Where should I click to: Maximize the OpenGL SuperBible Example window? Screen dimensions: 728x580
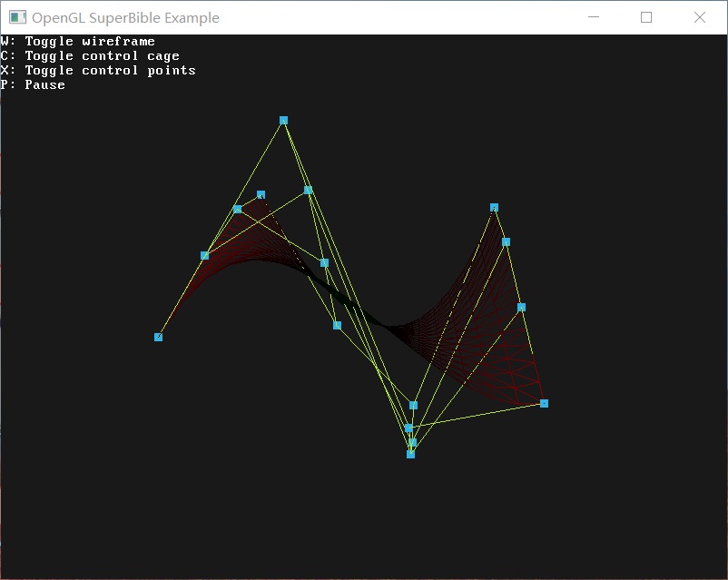[646, 17]
